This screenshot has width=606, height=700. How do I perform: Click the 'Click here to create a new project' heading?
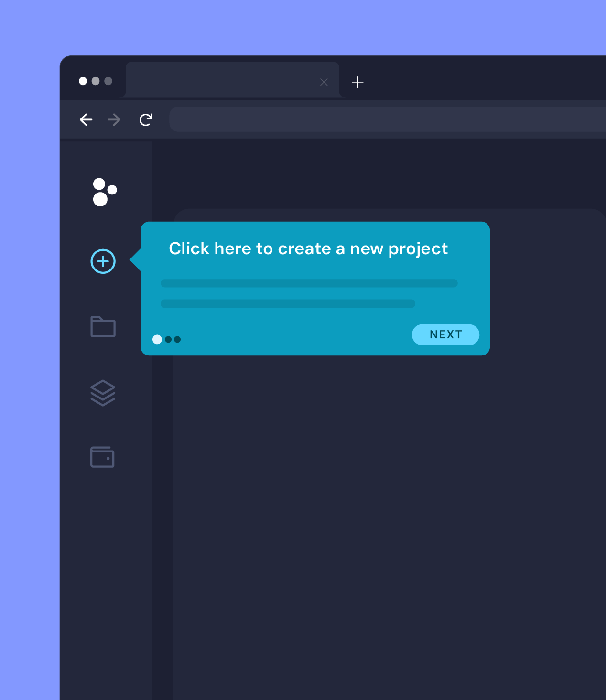click(308, 249)
